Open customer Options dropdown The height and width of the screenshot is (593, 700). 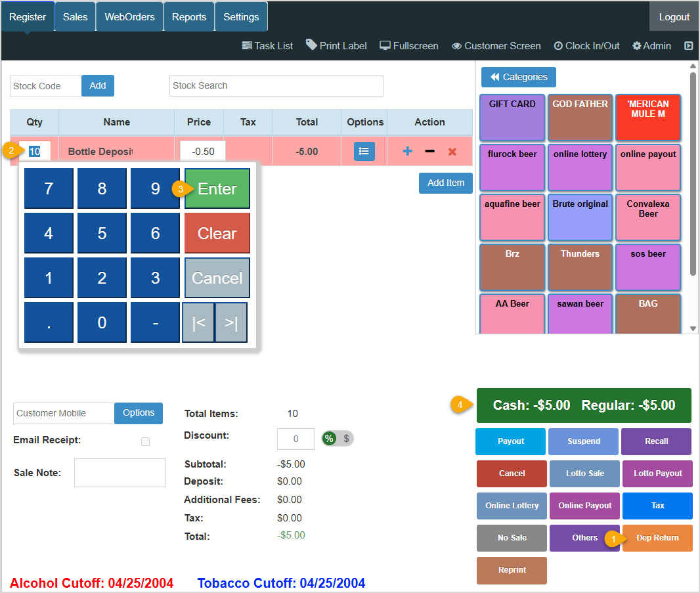(138, 413)
